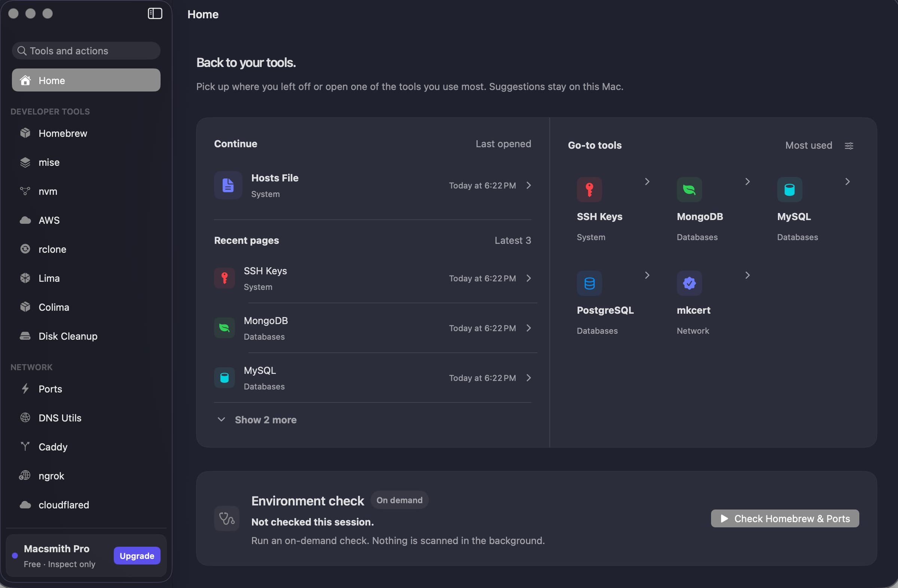The image size is (898, 588).
Task: Click the Tools and actions search field
Action: (x=86, y=50)
